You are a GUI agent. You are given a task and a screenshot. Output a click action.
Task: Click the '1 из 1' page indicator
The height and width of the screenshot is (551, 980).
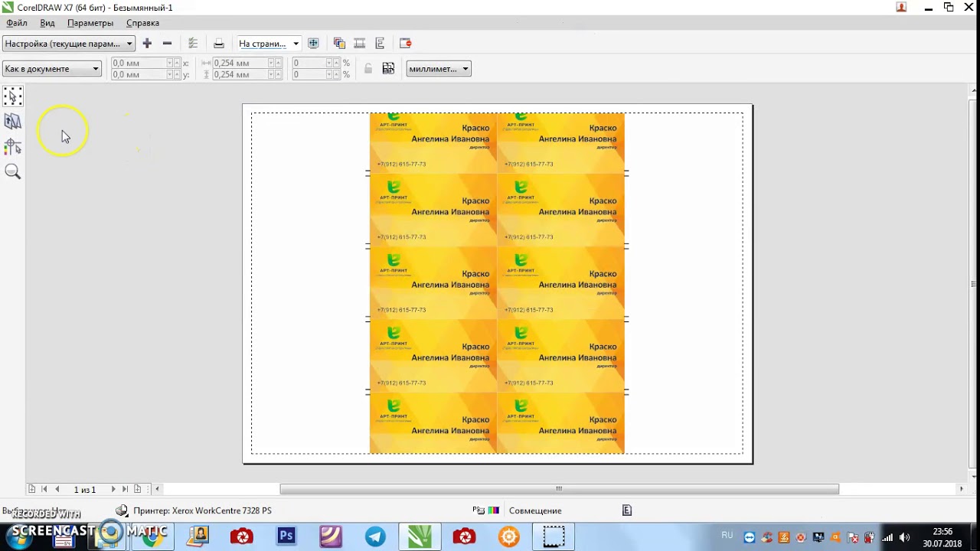point(85,489)
